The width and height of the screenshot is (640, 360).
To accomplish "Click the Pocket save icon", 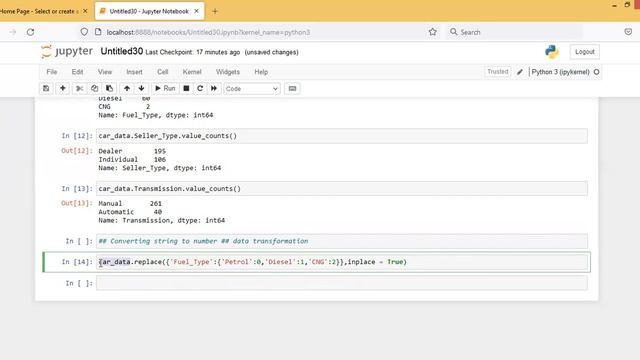I will 628,32.
